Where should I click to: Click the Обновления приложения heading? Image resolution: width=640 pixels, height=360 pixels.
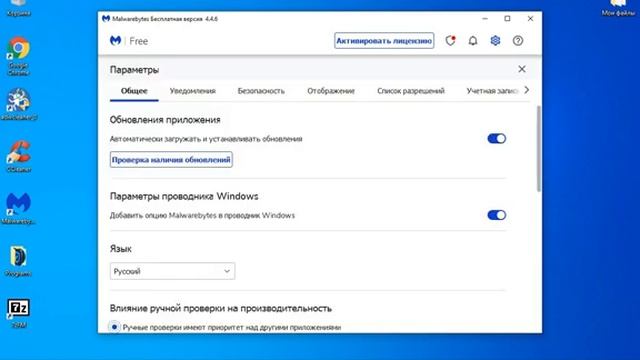(x=165, y=120)
